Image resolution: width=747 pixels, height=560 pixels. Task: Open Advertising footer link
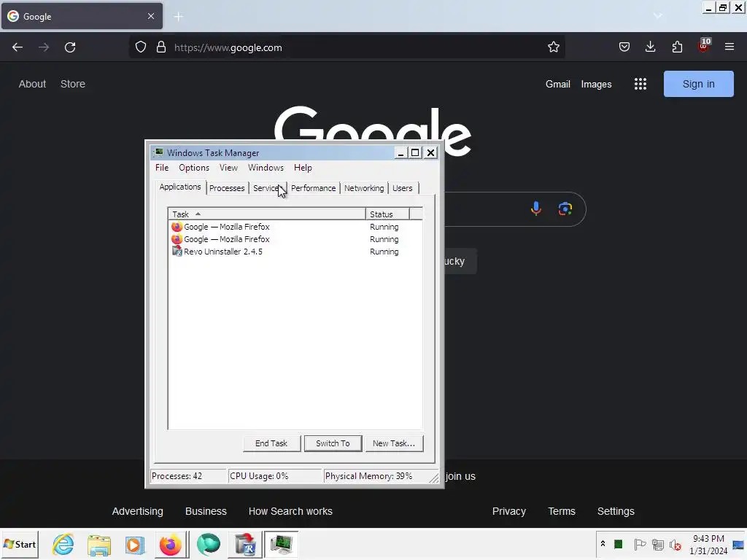138,511
